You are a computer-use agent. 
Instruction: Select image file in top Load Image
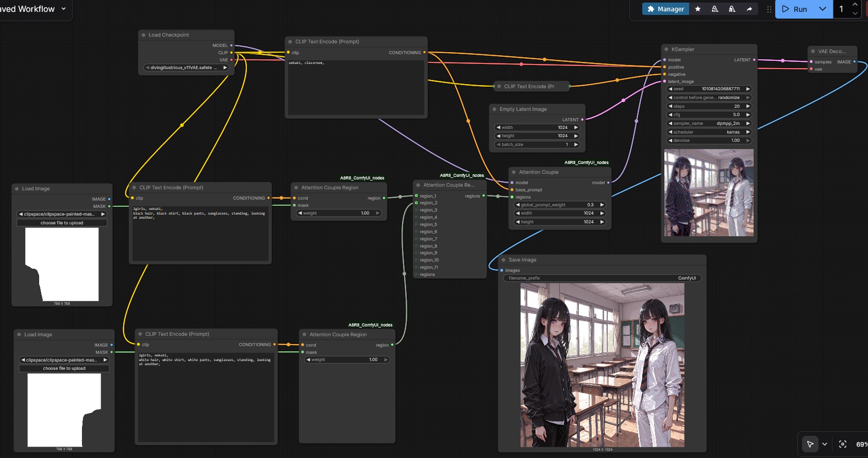(x=62, y=214)
